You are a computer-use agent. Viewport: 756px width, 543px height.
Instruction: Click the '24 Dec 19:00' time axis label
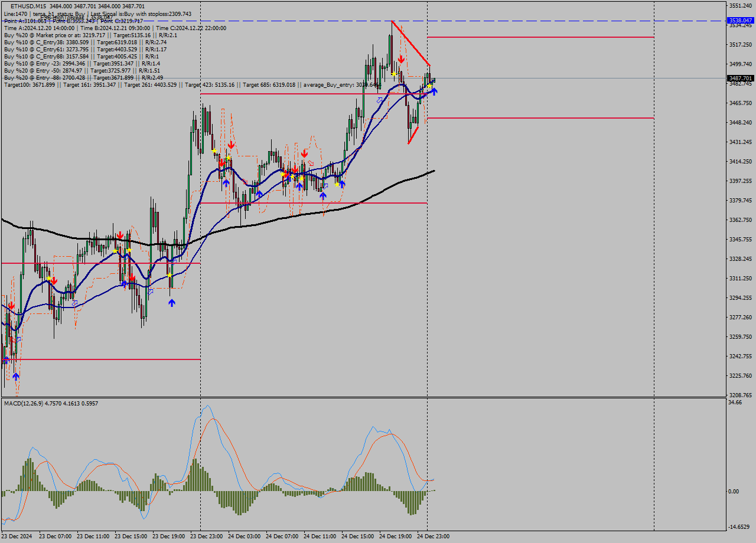(395, 537)
